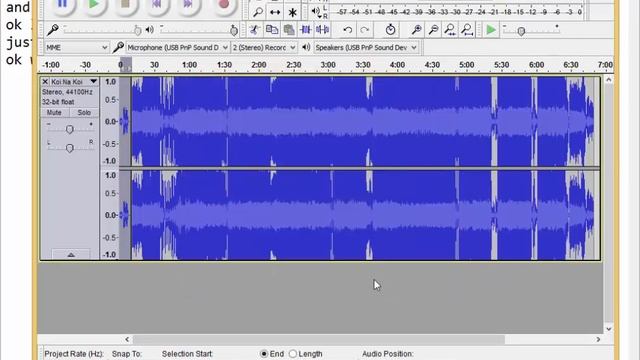The height and width of the screenshot is (360, 640).
Task: Mute the Koi Na Koi track
Action: point(54,113)
